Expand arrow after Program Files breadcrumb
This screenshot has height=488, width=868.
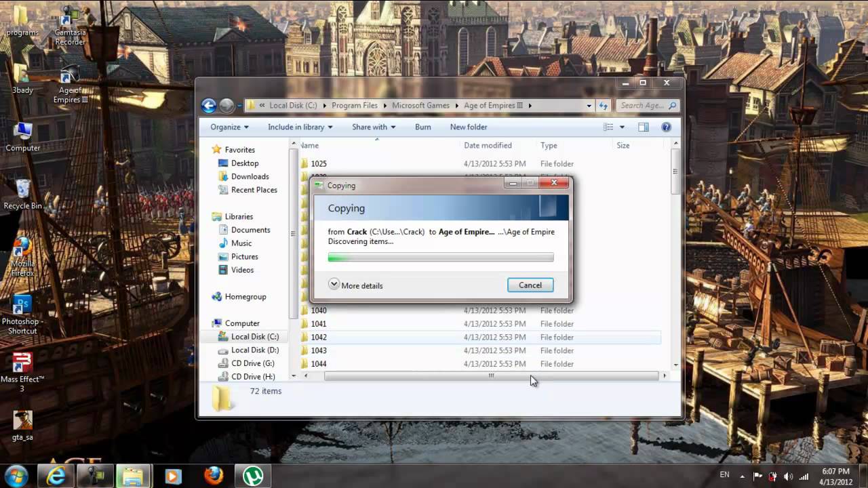pyautogui.click(x=384, y=106)
